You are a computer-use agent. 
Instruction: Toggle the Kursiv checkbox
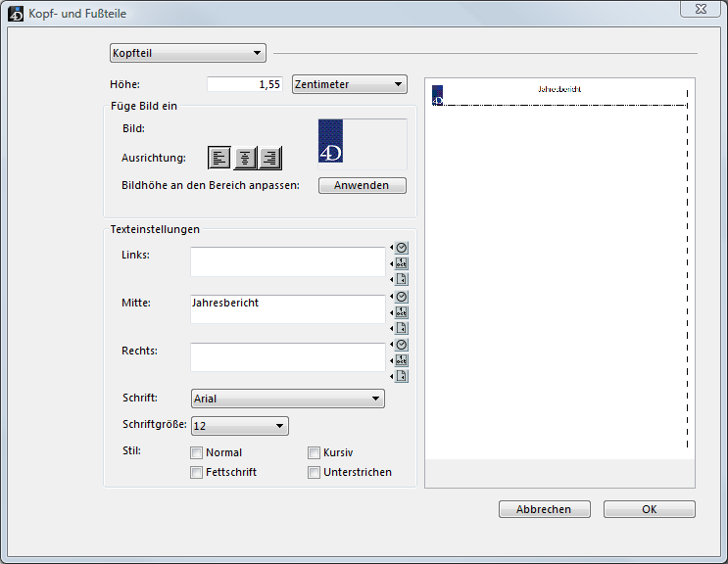tap(315, 453)
